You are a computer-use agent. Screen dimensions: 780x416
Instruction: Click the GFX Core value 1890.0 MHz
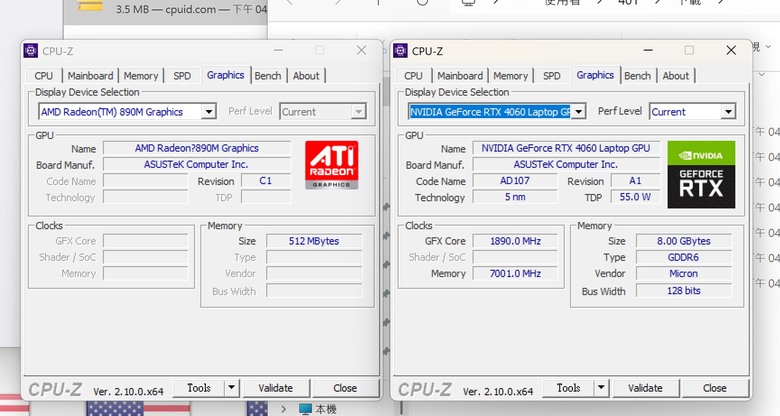click(515, 241)
